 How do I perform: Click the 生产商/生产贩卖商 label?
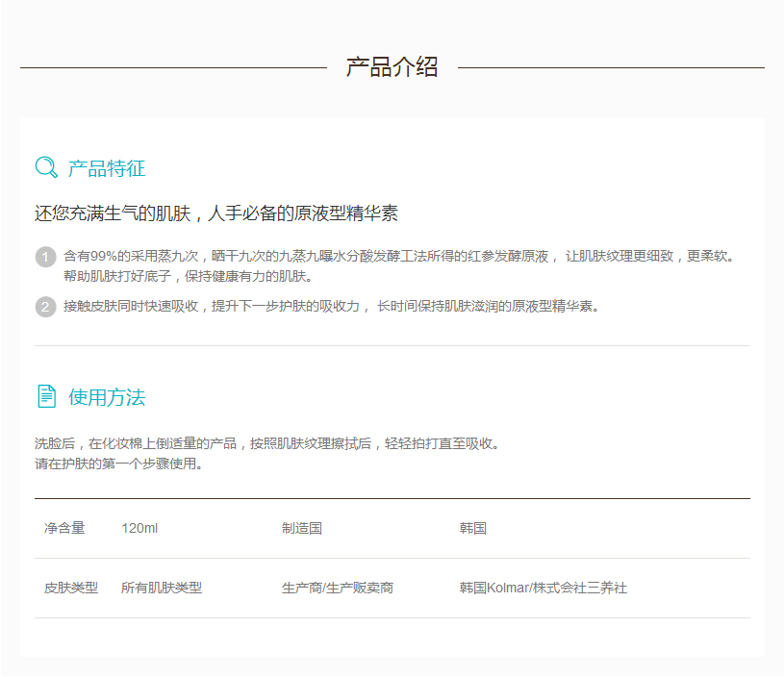tap(337, 588)
